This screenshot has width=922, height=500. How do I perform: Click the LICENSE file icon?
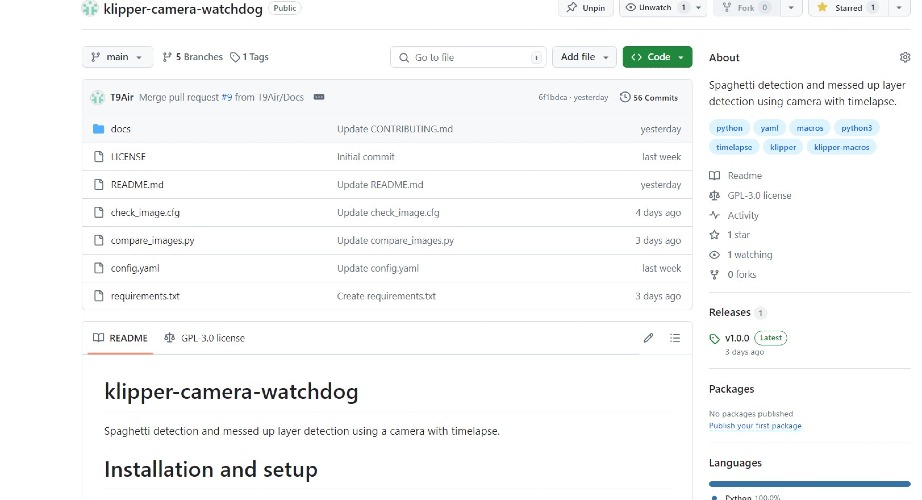98,156
